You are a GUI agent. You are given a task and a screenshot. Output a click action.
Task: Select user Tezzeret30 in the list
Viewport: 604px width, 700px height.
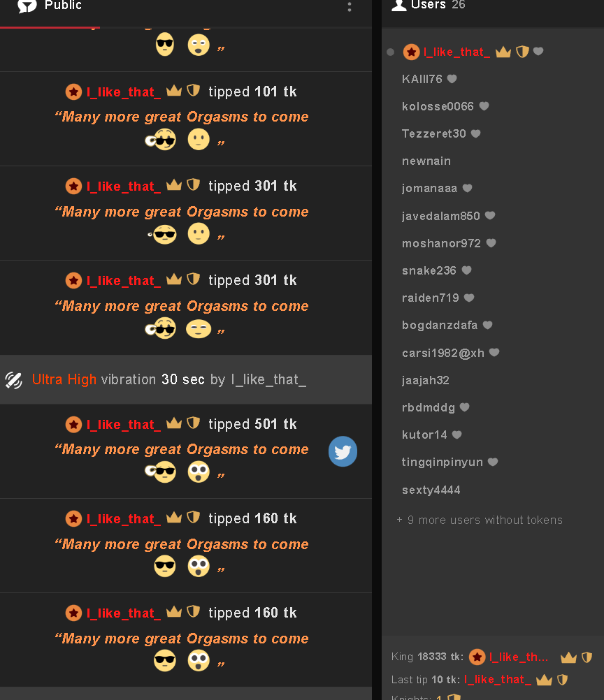[x=434, y=133]
